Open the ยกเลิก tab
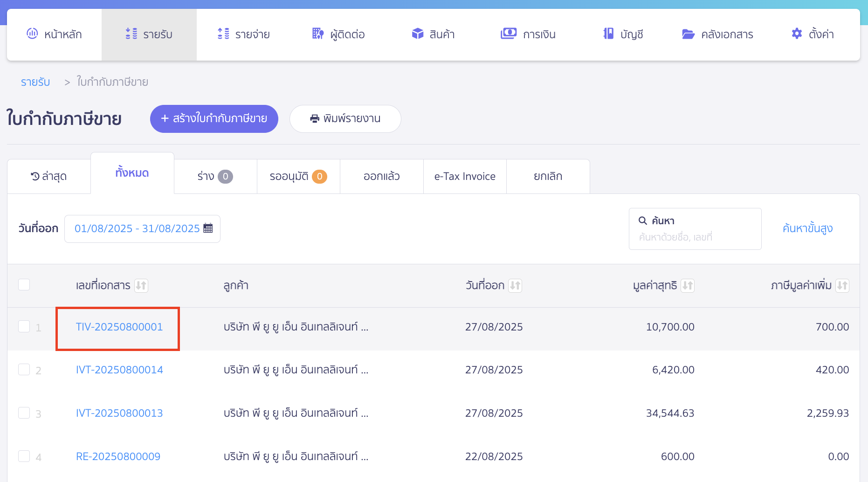This screenshot has width=868, height=482. (x=548, y=177)
